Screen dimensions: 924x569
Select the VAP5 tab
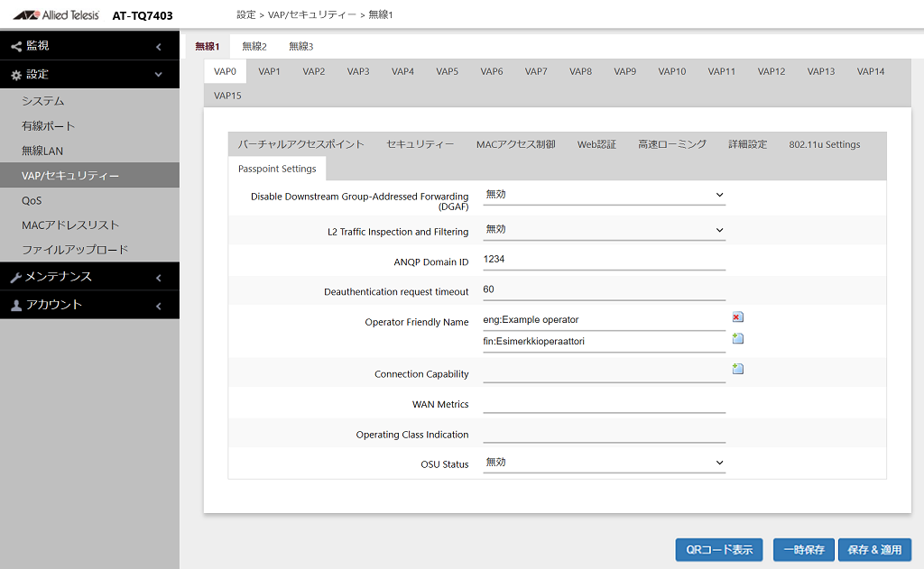point(447,71)
